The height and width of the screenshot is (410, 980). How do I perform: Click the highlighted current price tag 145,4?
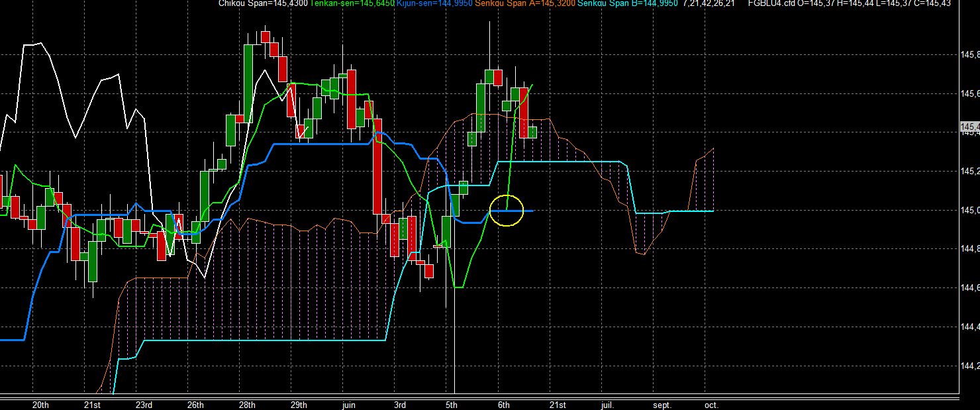[969, 126]
